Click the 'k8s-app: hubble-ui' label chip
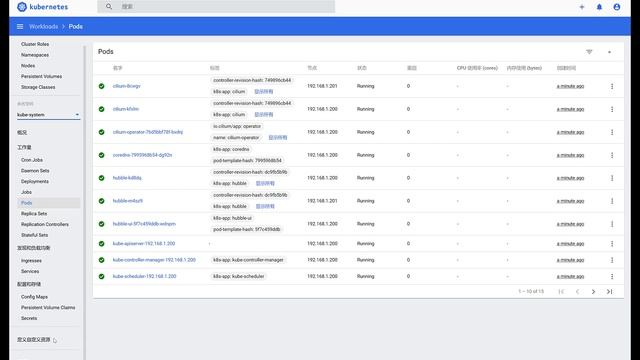 pyautogui.click(x=233, y=218)
